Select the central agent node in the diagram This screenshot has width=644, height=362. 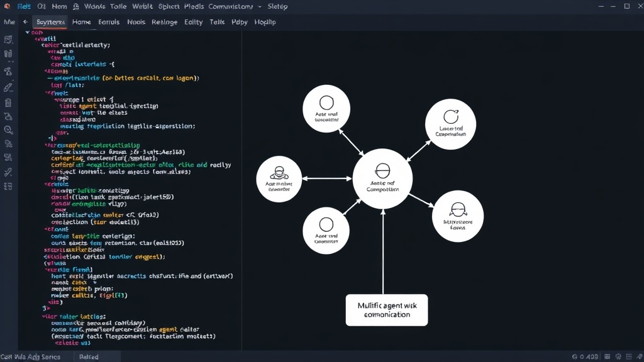pyautogui.click(x=382, y=179)
